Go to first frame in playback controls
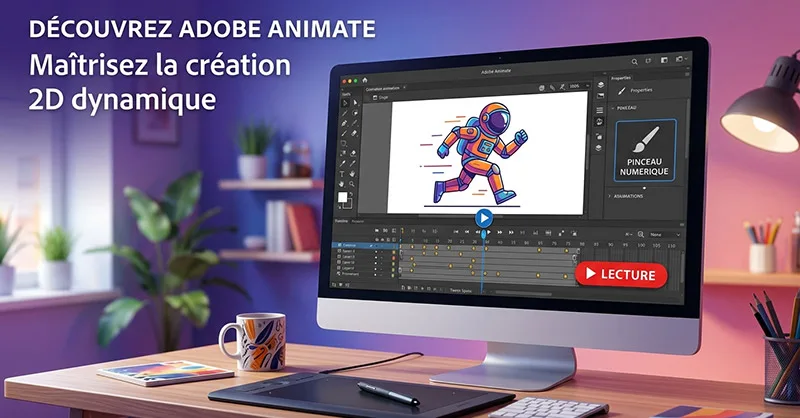Image resolution: width=800 pixels, height=418 pixels. [456, 232]
